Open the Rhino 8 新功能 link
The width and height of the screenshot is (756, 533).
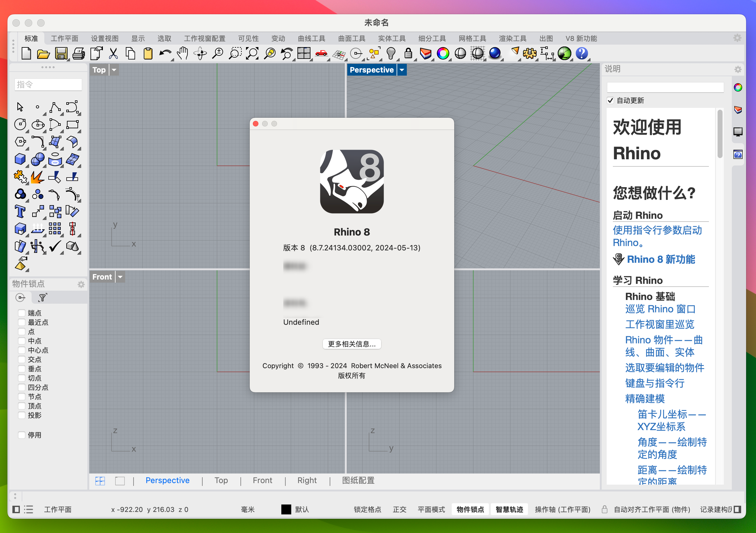[661, 259]
